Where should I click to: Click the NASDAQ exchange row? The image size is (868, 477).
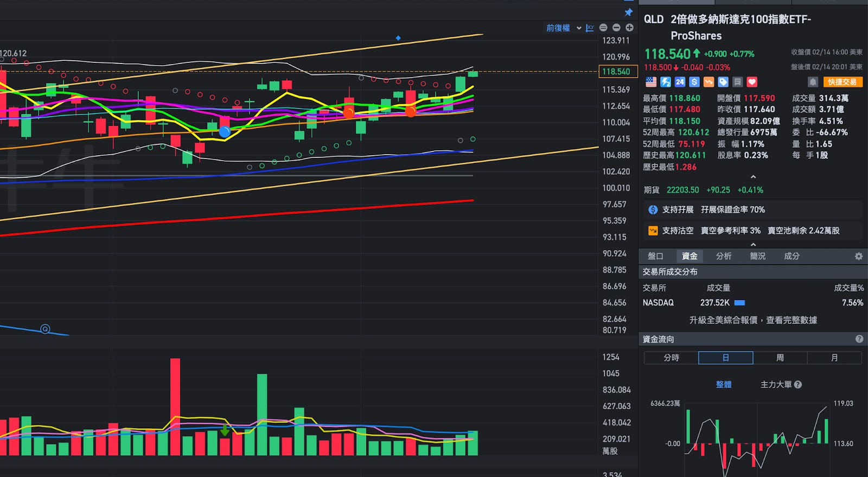(753, 303)
